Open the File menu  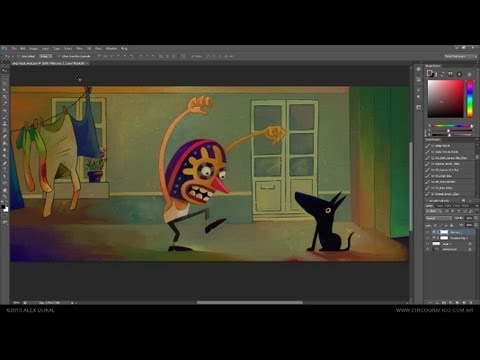tap(14, 49)
